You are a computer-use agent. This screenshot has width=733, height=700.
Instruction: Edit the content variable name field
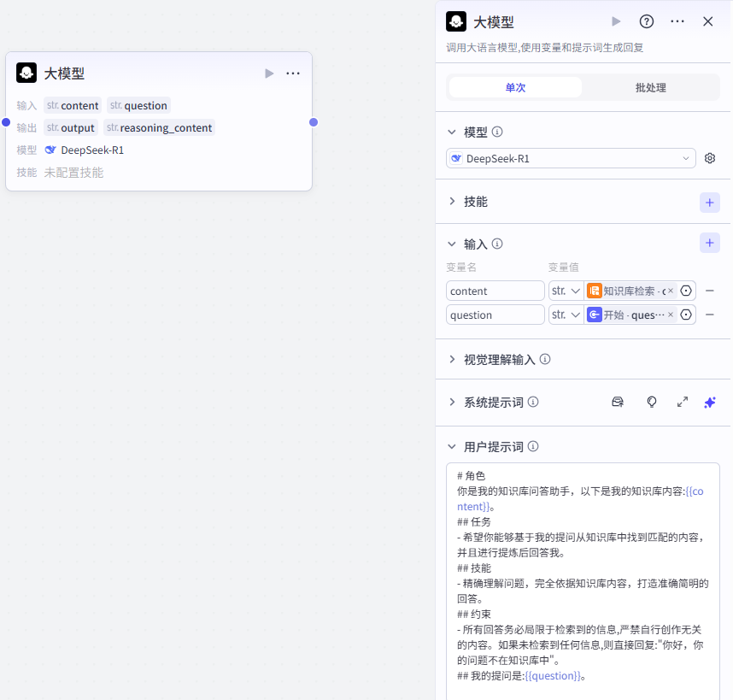click(495, 291)
